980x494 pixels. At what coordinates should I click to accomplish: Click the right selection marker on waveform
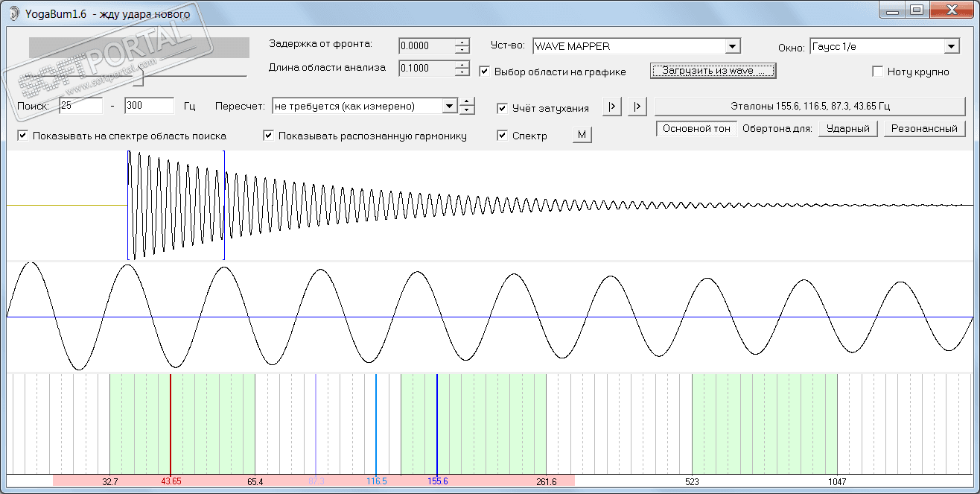pos(224,205)
